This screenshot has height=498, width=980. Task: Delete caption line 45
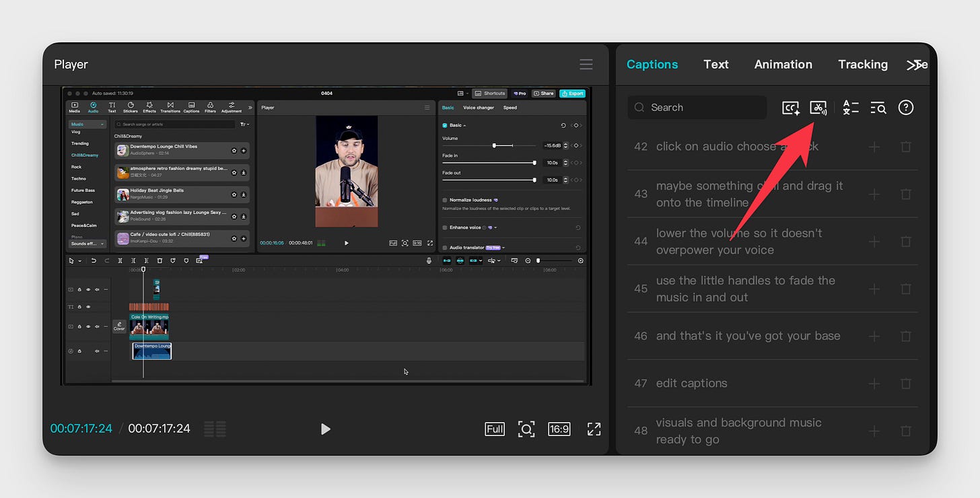(x=906, y=289)
